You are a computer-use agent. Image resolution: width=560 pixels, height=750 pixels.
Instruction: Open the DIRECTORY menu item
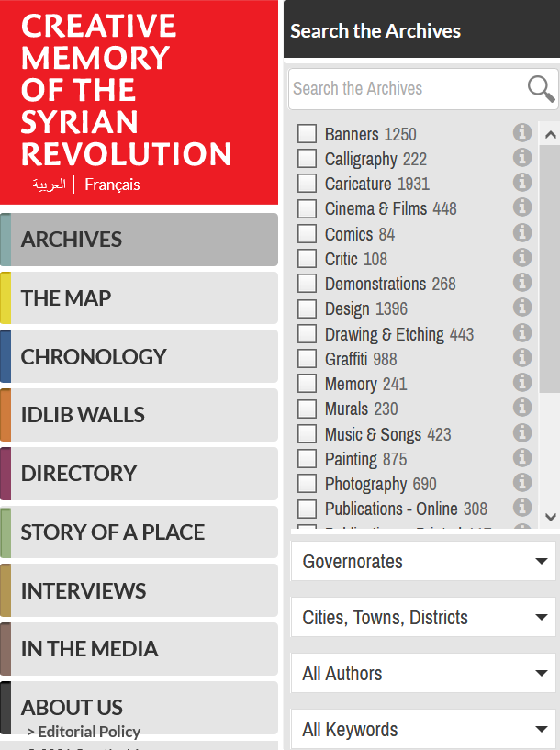point(140,474)
